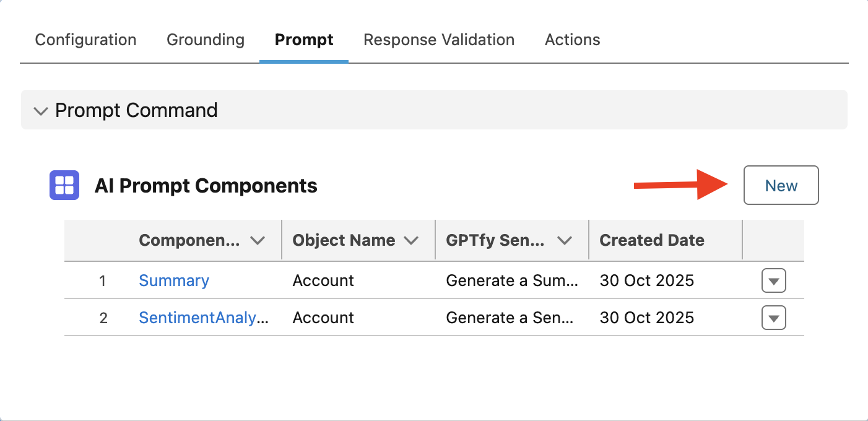Viewport: 868px width, 421px height.
Task: Click the Created Date column header
Action: [652, 240]
